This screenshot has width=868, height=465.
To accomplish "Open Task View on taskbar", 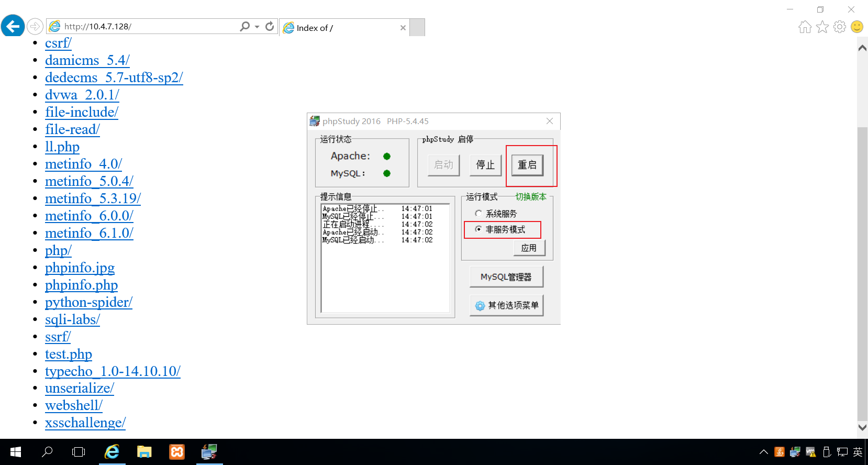I will 79,452.
